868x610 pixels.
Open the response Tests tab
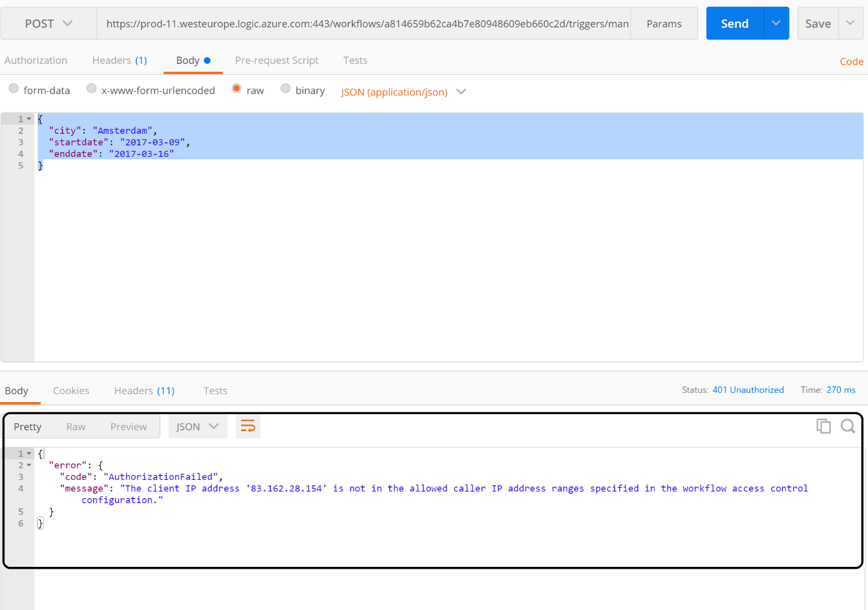point(215,390)
